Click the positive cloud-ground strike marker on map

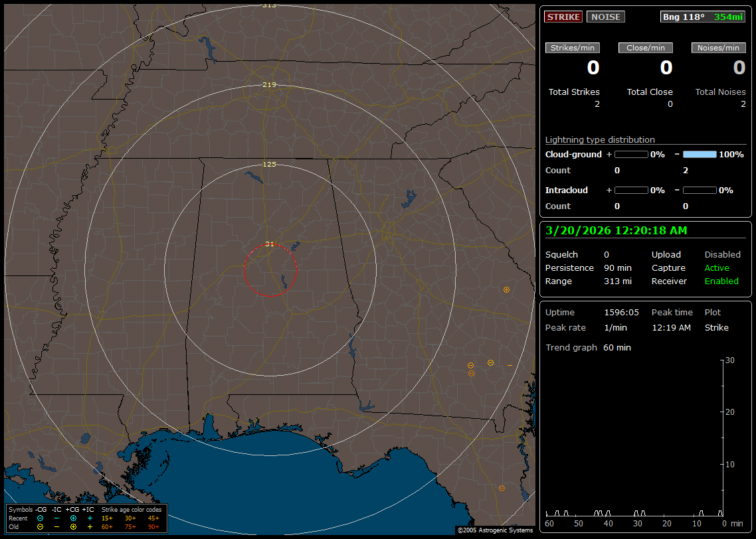[507, 289]
